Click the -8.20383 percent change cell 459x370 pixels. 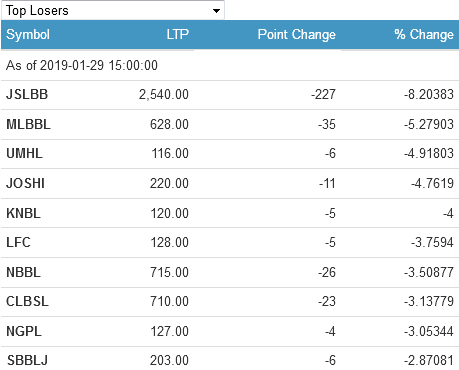pos(429,95)
